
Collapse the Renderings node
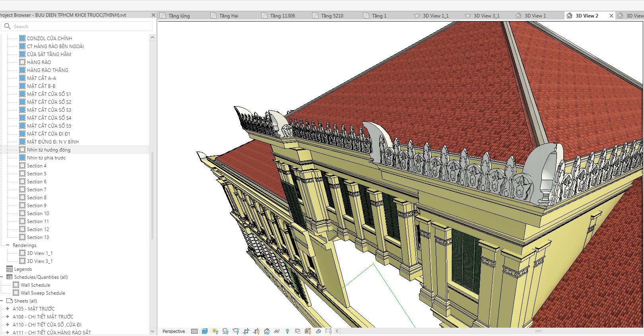tap(8, 245)
